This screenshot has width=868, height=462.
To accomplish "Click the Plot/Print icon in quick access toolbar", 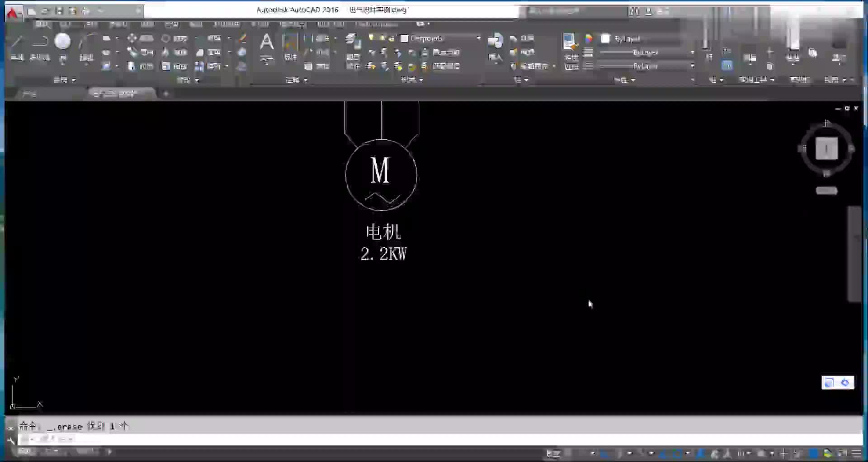I will tap(86, 11).
